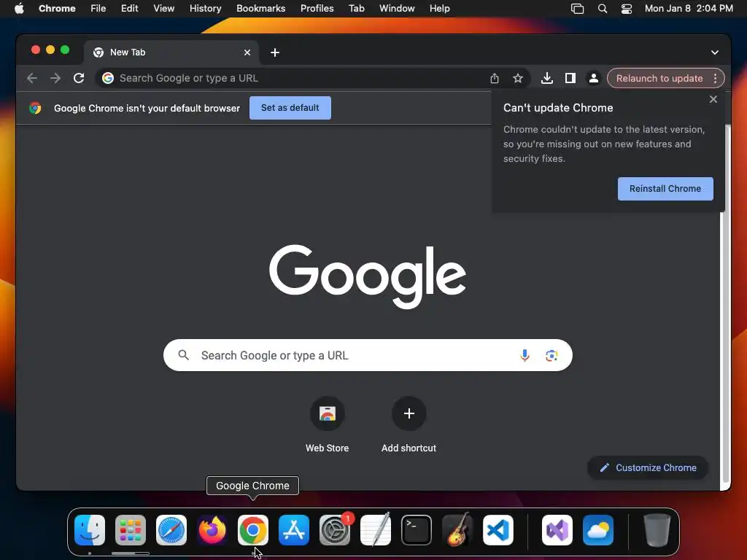Open Spotlight search in the menu bar
Viewport: 747px width, 560px height.
(x=603, y=8)
